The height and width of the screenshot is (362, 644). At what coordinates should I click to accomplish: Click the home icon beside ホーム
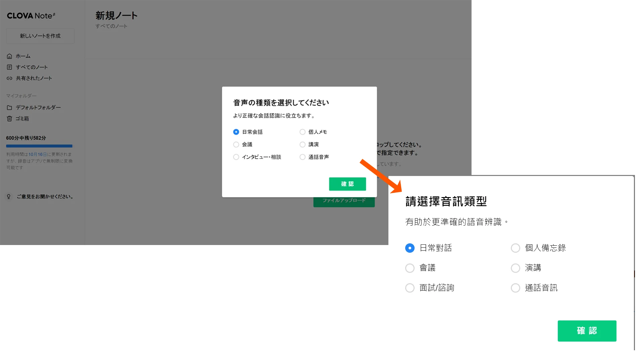click(x=9, y=56)
